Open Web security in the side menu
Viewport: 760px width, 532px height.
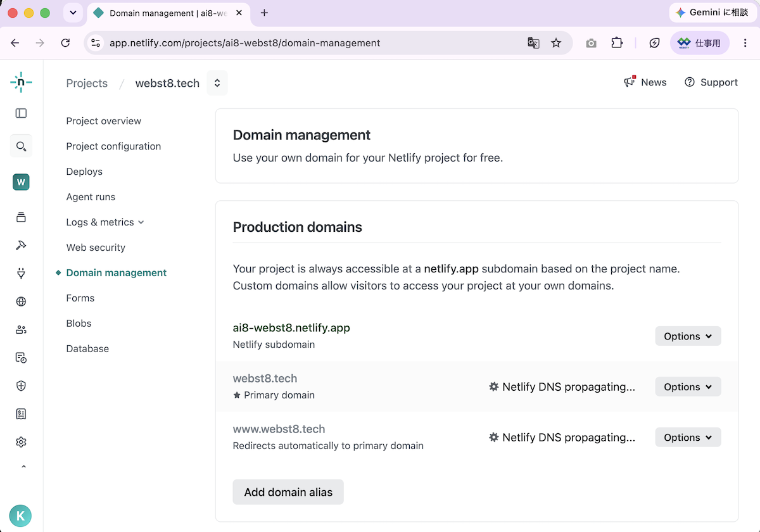(96, 248)
